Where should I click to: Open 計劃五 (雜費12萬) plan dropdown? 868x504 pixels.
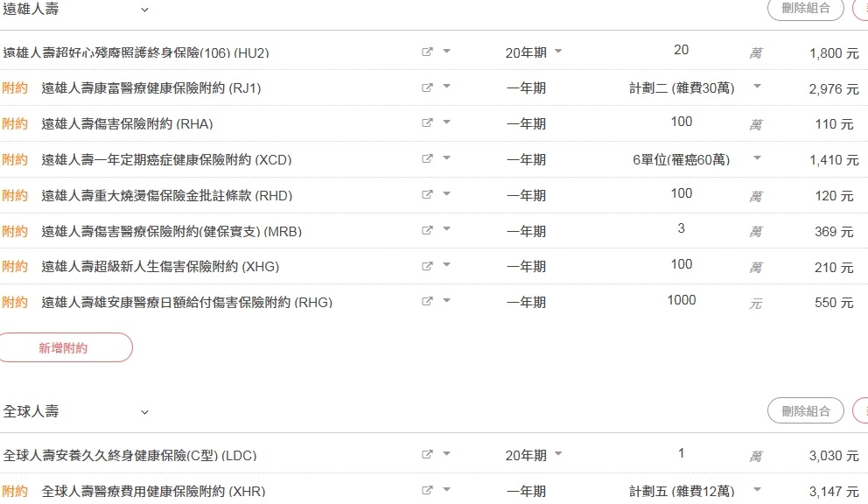point(696,491)
